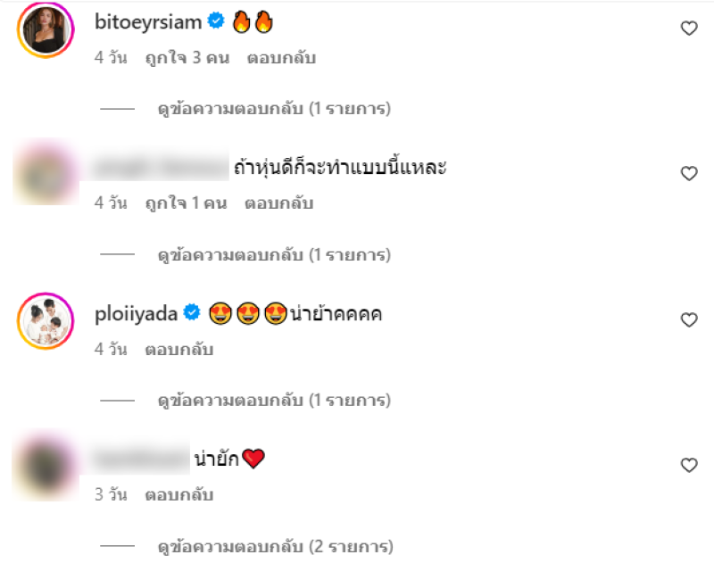The width and height of the screenshot is (714, 588).
Task: Expand the 2 replies under the น่ายัก comment
Action: click(x=276, y=547)
